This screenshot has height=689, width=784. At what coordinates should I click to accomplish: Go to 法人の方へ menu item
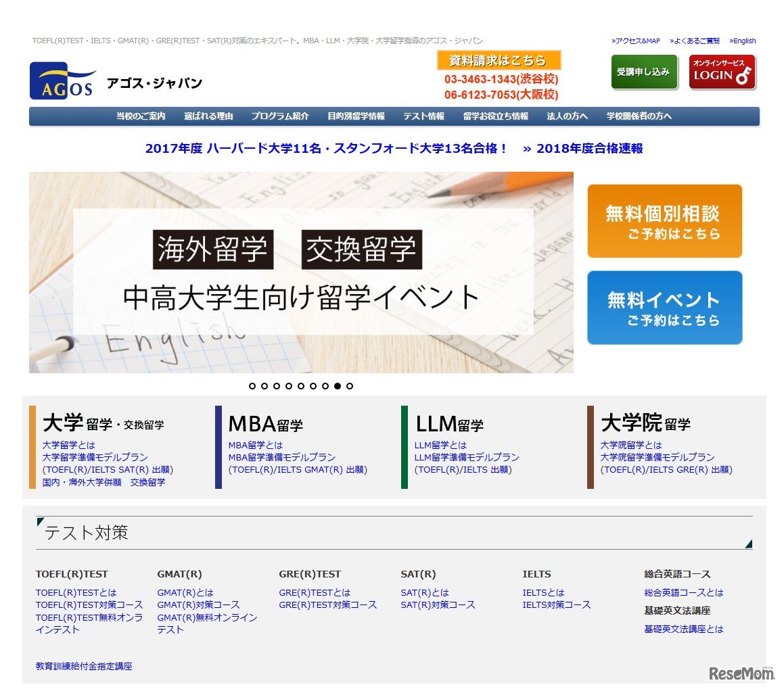[567, 116]
